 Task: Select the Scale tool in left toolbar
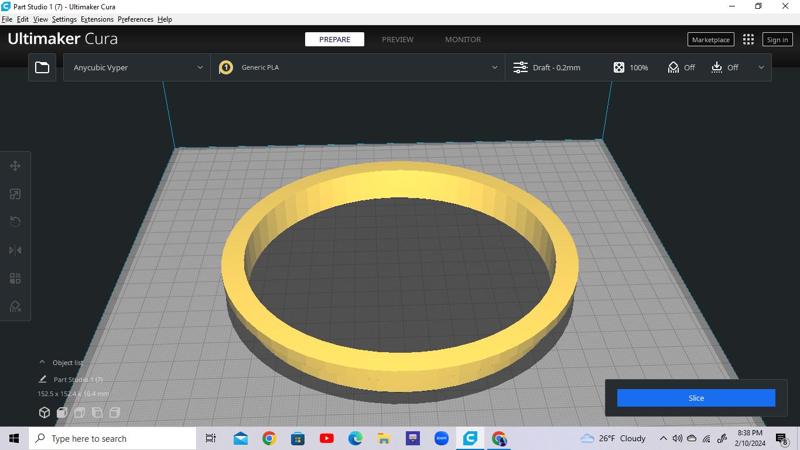(15, 194)
